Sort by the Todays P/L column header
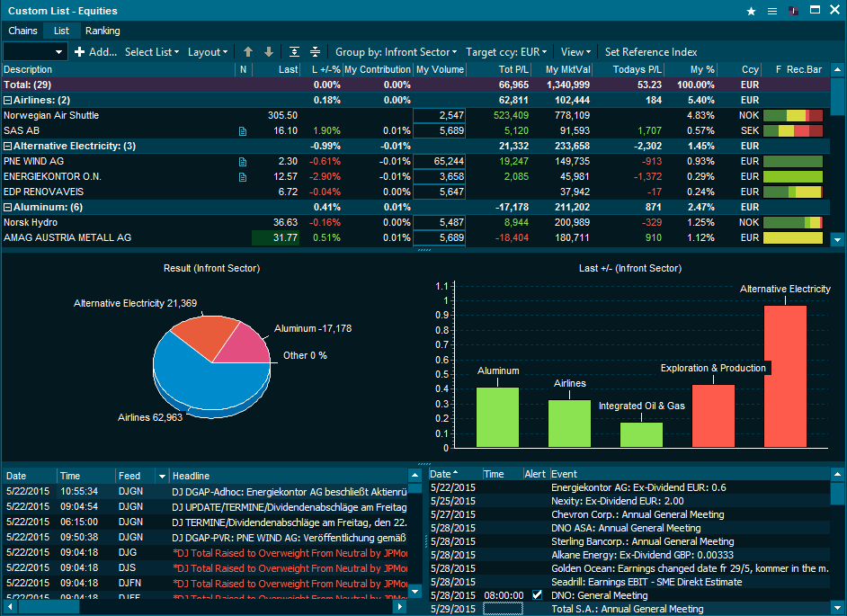The image size is (847, 616). [x=629, y=70]
